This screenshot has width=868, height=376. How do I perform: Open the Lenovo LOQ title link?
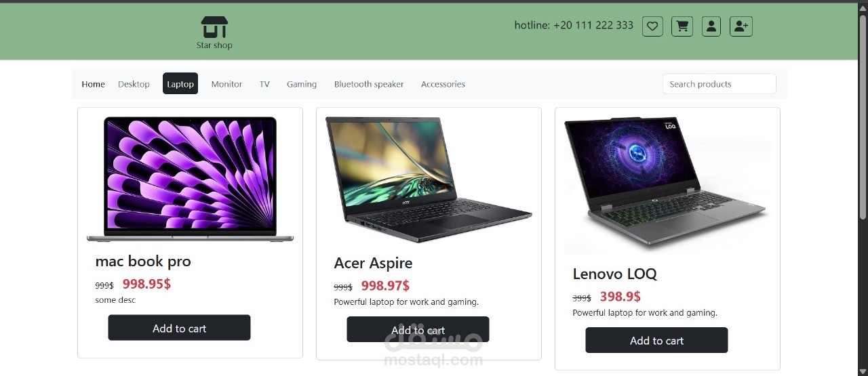[614, 274]
